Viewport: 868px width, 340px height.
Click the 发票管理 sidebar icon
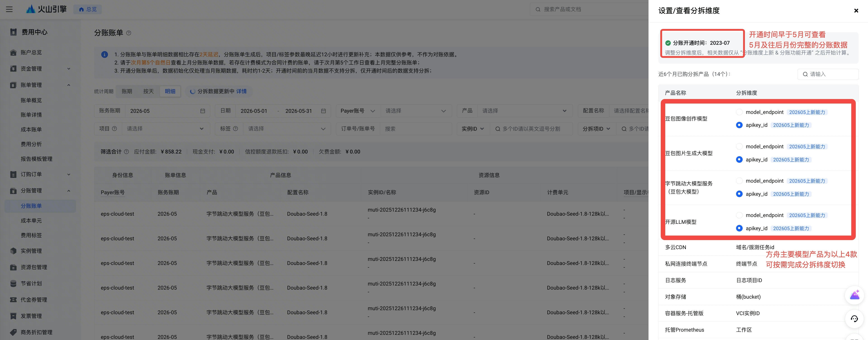[13, 316]
